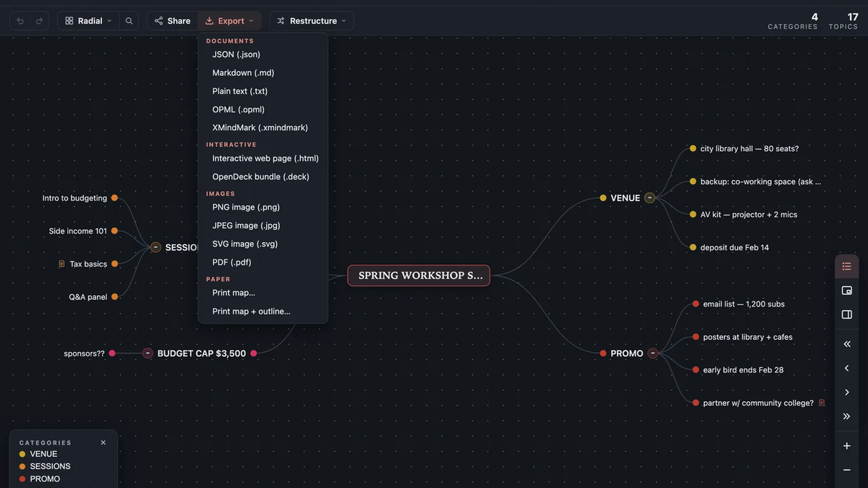Redo the last undone change
Image resolution: width=868 pixels, height=488 pixels.
pyautogui.click(x=39, y=21)
